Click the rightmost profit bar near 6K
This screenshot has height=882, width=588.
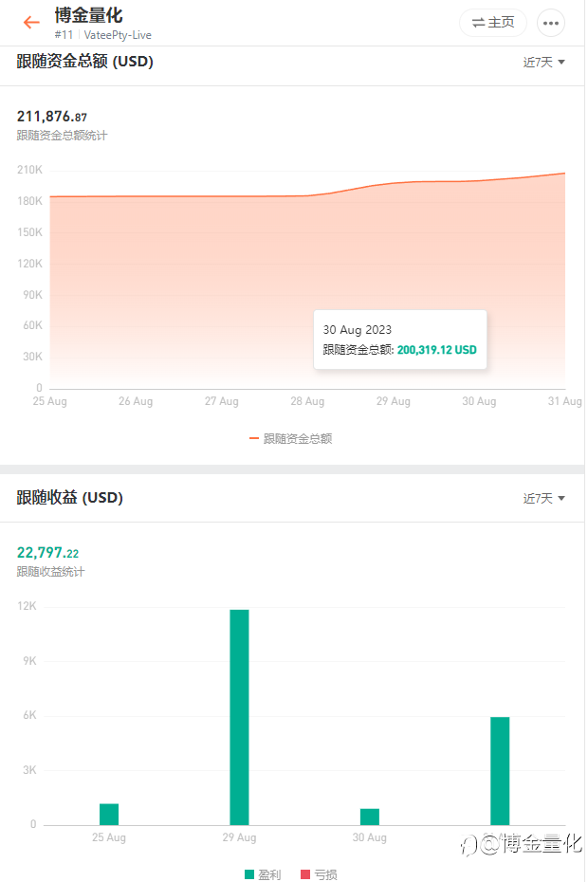tap(500, 771)
